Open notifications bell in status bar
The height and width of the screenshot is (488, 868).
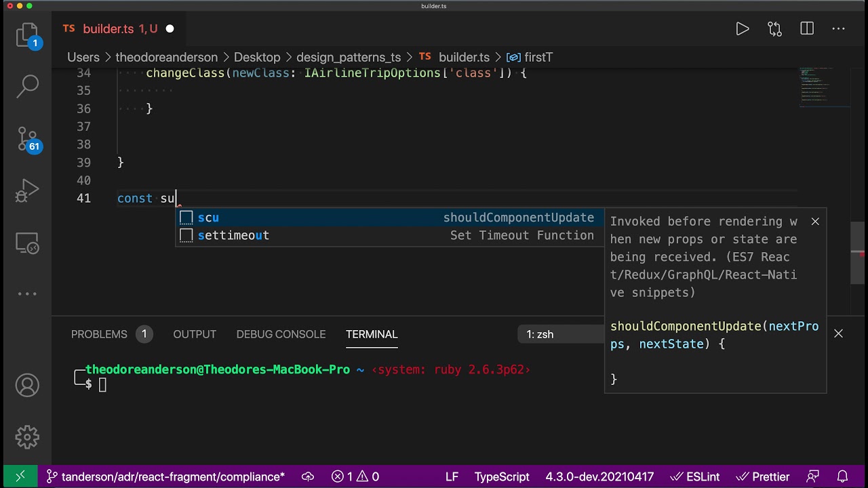coord(842,476)
